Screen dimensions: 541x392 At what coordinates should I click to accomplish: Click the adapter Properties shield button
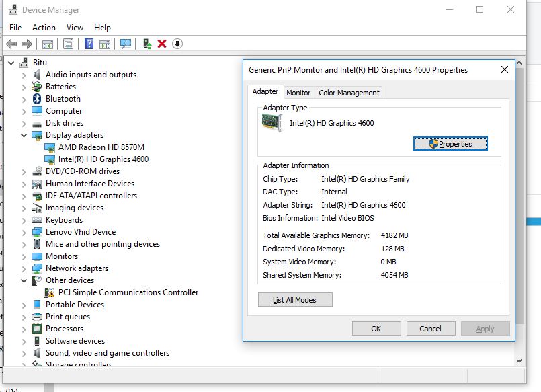coord(450,143)
